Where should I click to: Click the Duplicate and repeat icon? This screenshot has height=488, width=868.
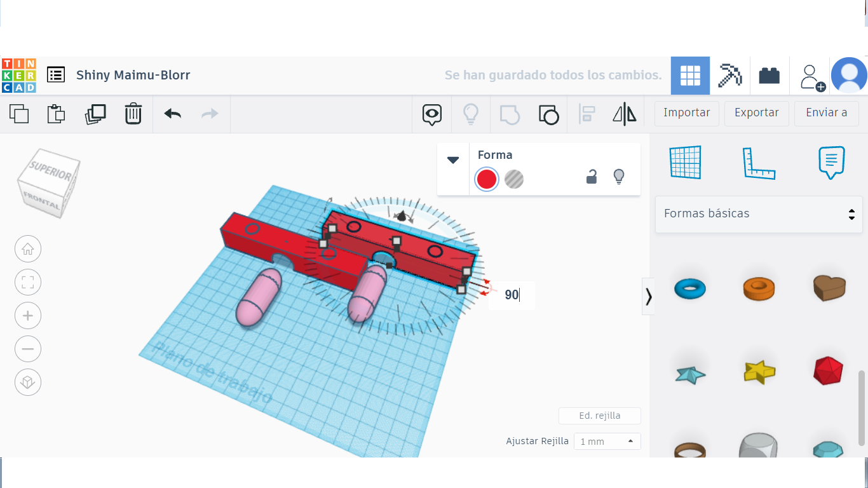[95, 114]
